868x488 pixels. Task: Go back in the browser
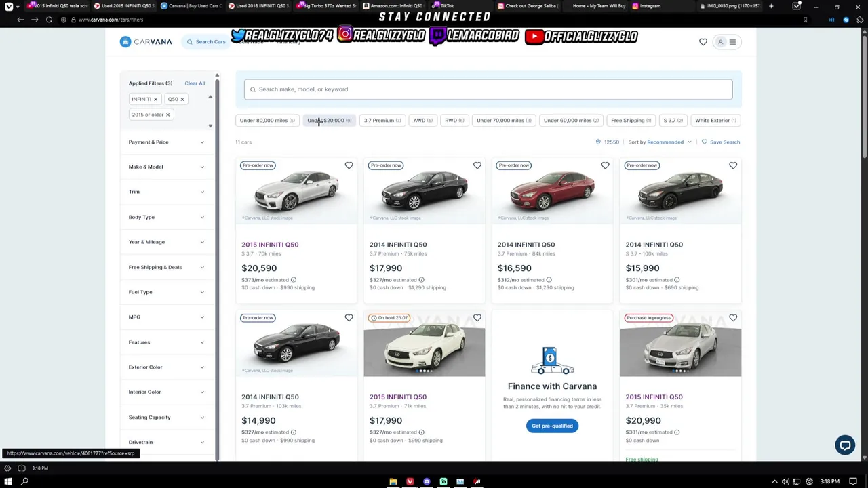click(x=20, y=20)
